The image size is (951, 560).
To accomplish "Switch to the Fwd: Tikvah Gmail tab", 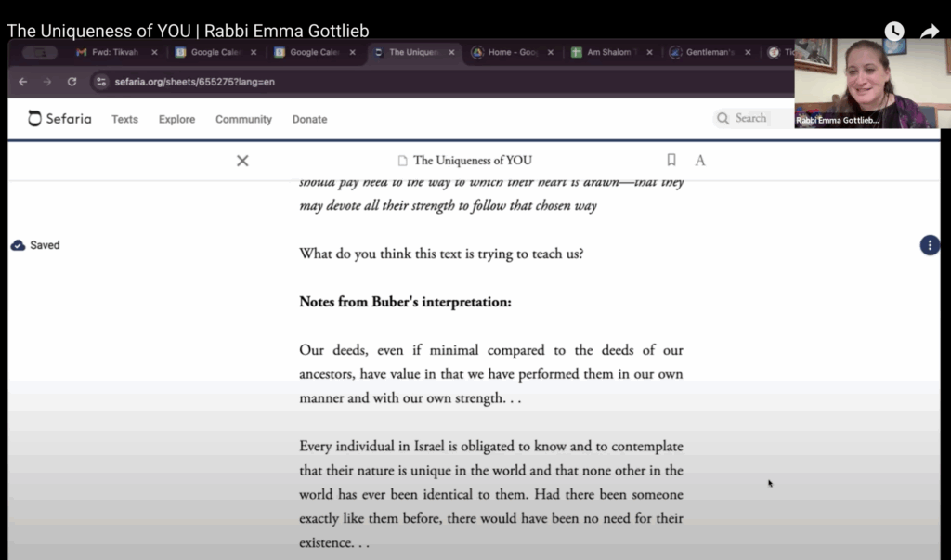I will (113, 53).
